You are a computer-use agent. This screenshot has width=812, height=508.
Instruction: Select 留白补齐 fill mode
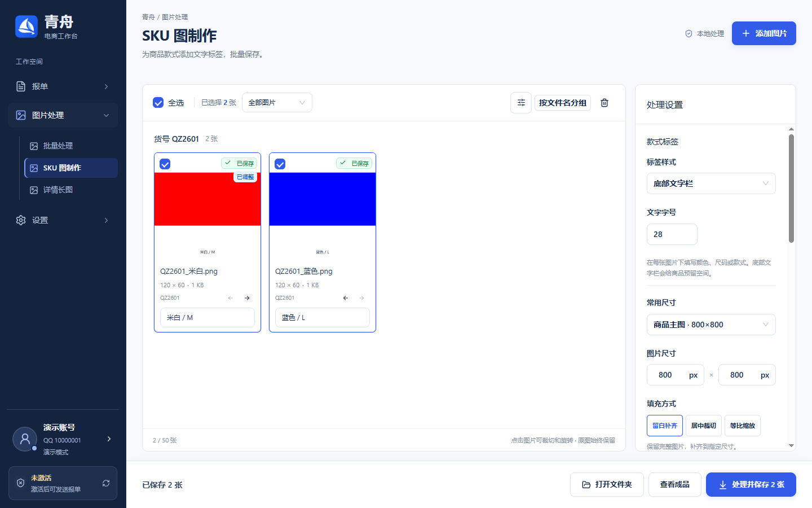pyautogui.click(x=665, y=426)
